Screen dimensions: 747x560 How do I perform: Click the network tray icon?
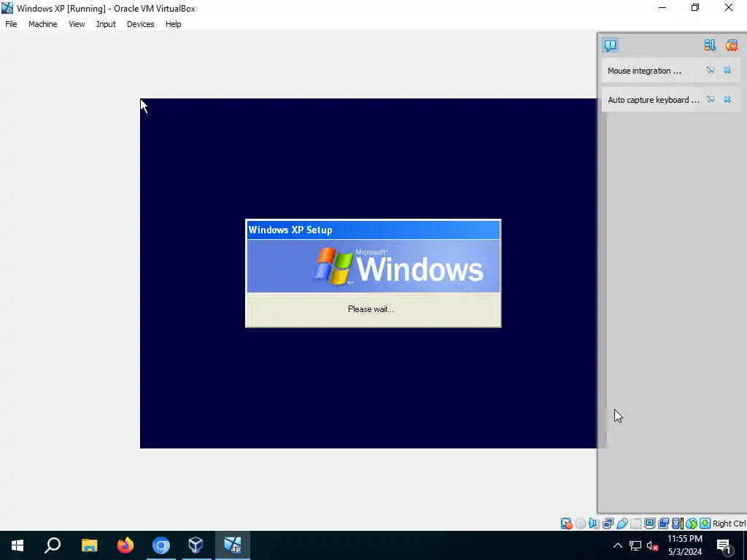tap(635, 545)
